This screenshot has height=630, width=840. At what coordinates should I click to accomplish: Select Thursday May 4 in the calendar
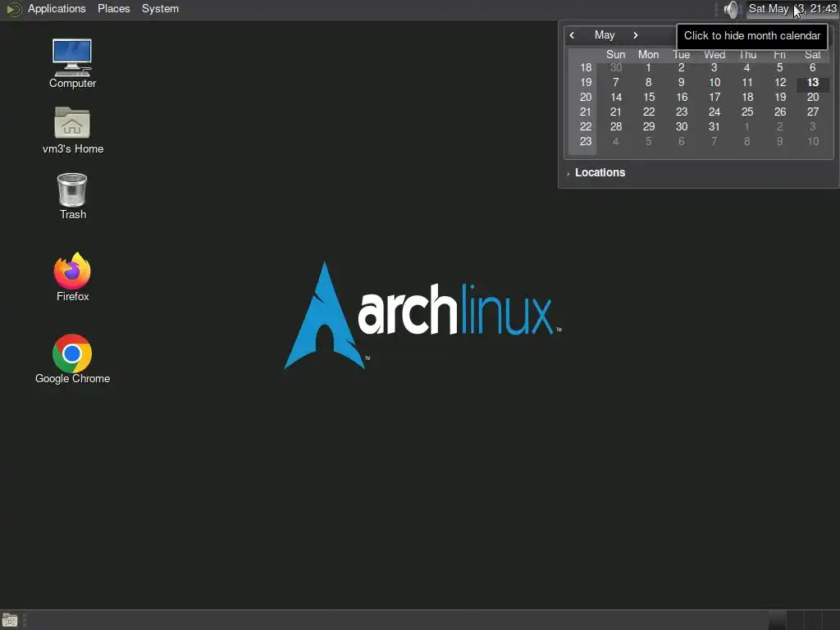point(746,67)
